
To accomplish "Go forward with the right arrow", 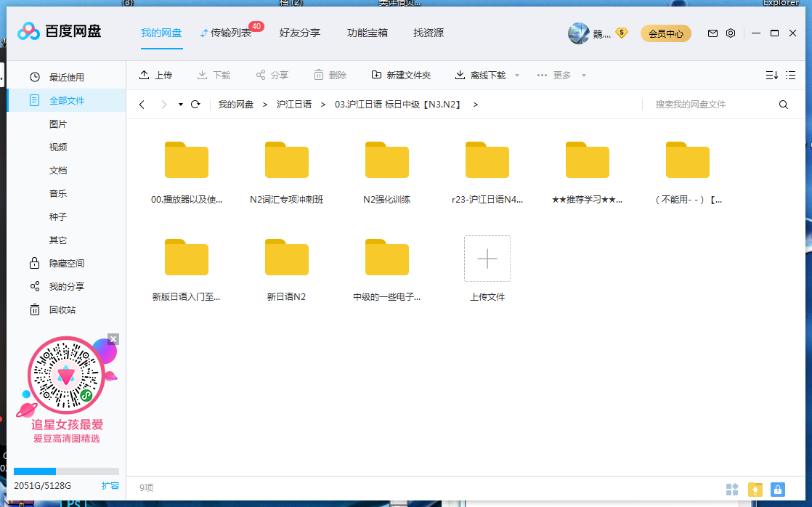I will click(163, 105).
